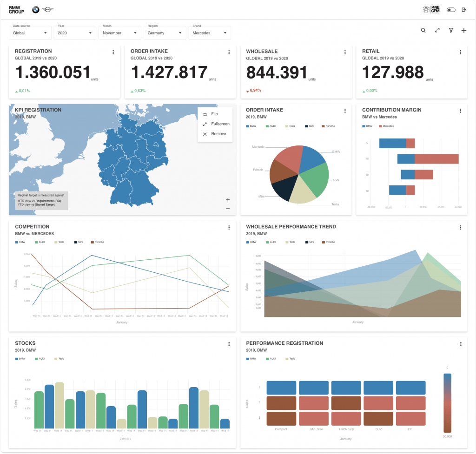Open the Registration card options menu

[113, 52]
